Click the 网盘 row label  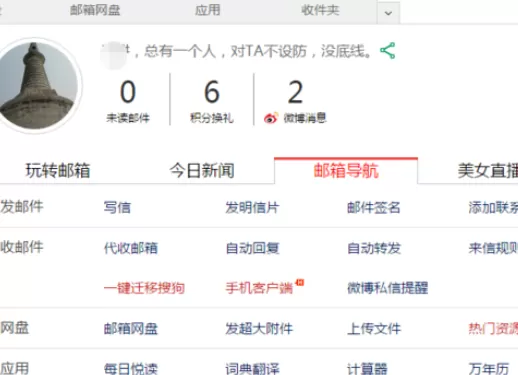tap(15, 328)
